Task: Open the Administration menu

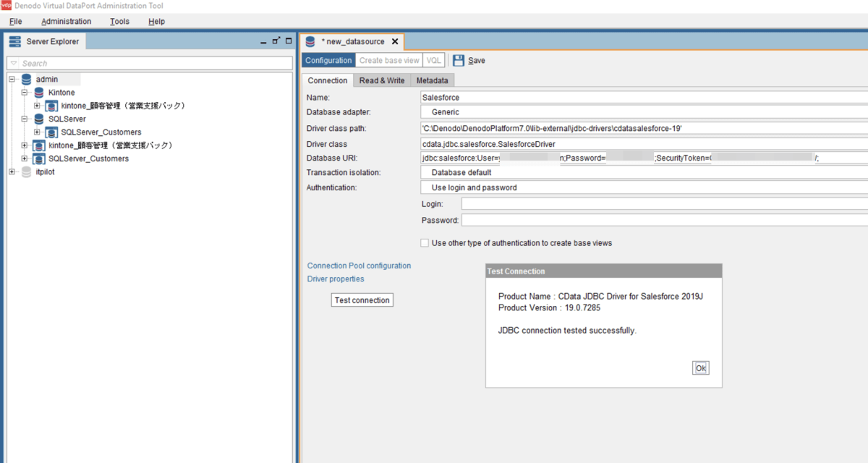Action: click(x=67, y=21)
